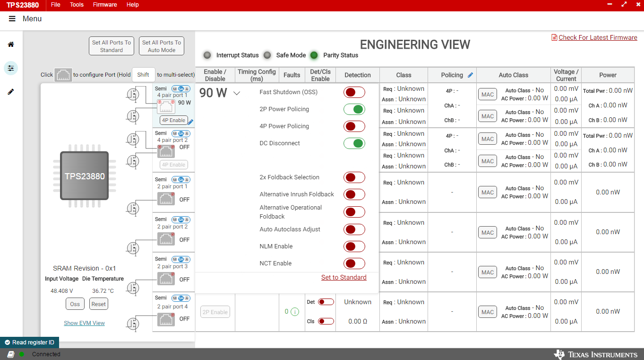The height and width of the screenshot is (360, 644).
Task: Select the 2 pair port 3 jack icon
Action: 166,279
